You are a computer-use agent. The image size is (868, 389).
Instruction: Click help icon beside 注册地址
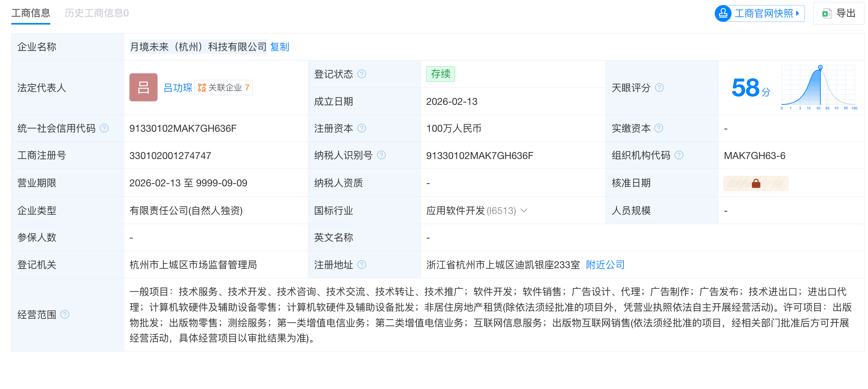pyautogui.click(x=362, y=265)
